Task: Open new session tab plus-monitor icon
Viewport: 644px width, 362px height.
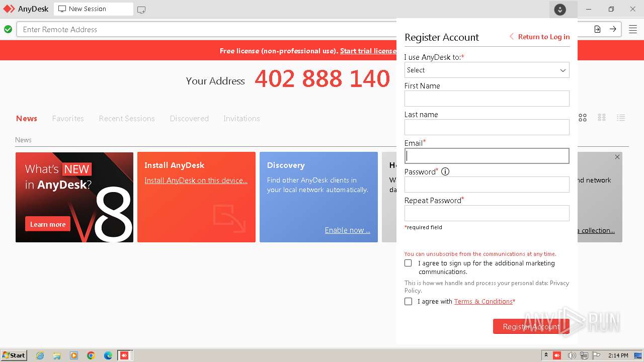Action: point(141,10)
